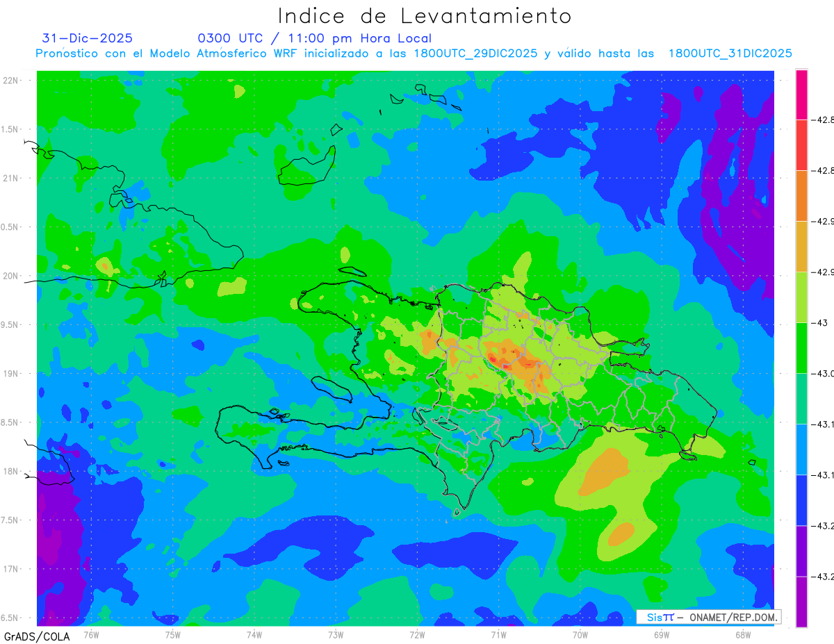Click the '18N' latitude label
The width and height of the screenshot is (834, 644).
tap(12, 472)
